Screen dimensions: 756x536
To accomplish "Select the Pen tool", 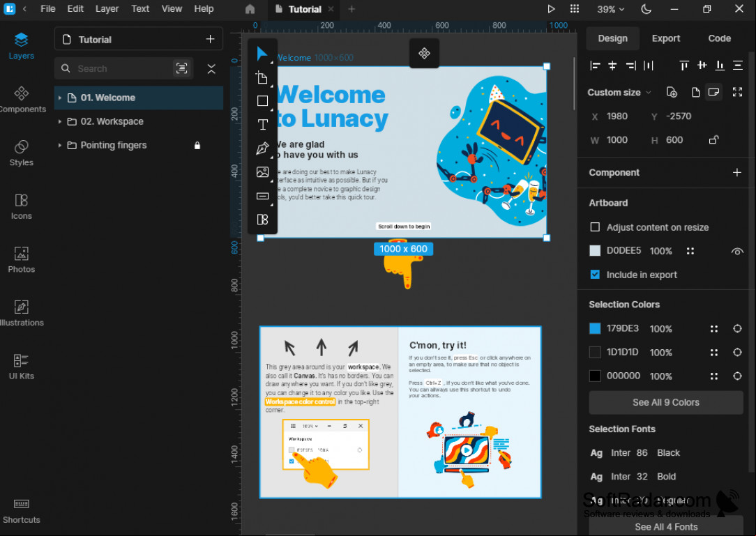I will pyautogui.click(x=262, y=148).
